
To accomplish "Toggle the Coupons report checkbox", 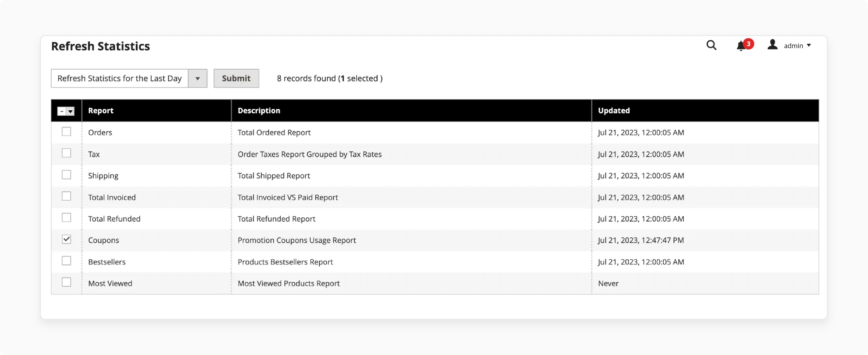I will [66, 239].
